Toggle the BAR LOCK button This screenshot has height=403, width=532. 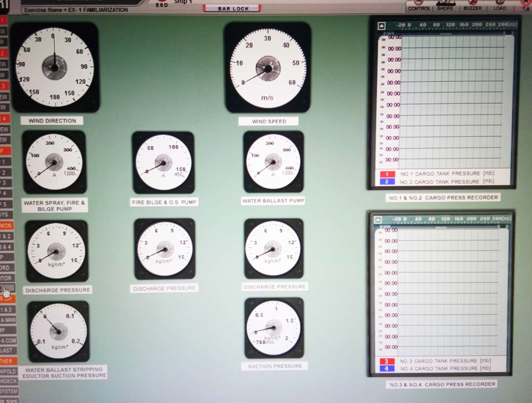232,9
